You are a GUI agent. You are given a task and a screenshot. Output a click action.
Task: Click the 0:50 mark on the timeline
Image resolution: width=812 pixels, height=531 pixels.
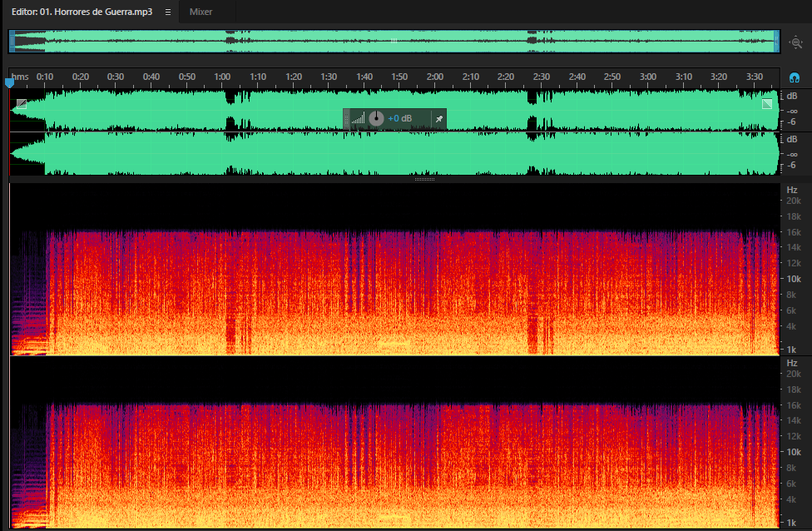(x=187, y=77)
